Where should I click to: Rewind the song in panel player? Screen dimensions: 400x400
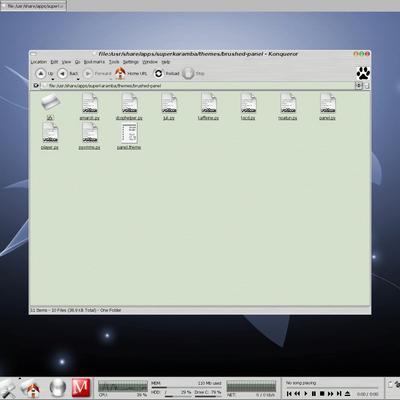[297, 394]
